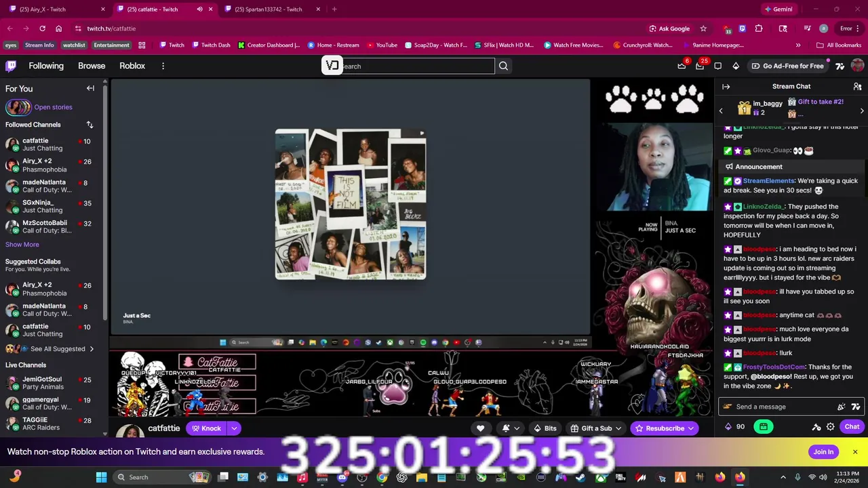Image resolution: width=868 pixels, height=488 pixels.
Task: Open Chrome extensions puzzle icon
Action: pos(759,28)
